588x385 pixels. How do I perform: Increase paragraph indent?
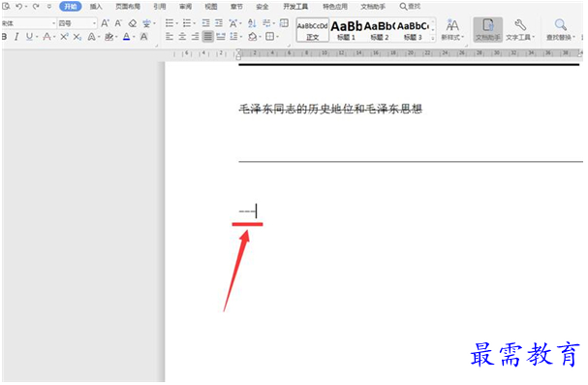click(x=219, y=23)
